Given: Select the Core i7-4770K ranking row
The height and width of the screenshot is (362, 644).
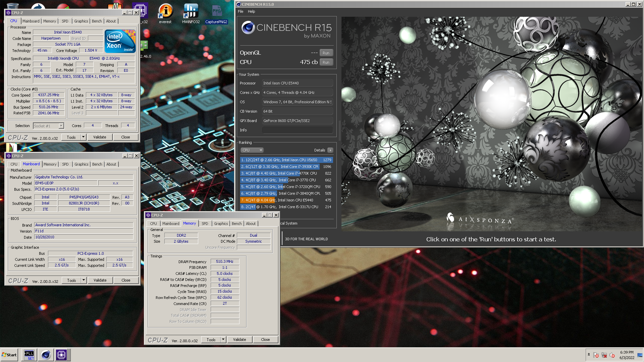Looking at the screenshot, I should [286, 173].
